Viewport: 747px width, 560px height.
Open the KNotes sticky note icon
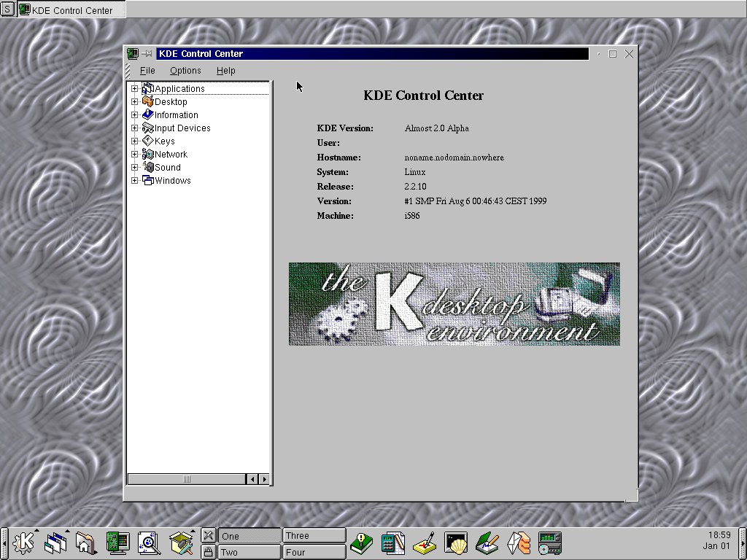click(x=425, y=543)
